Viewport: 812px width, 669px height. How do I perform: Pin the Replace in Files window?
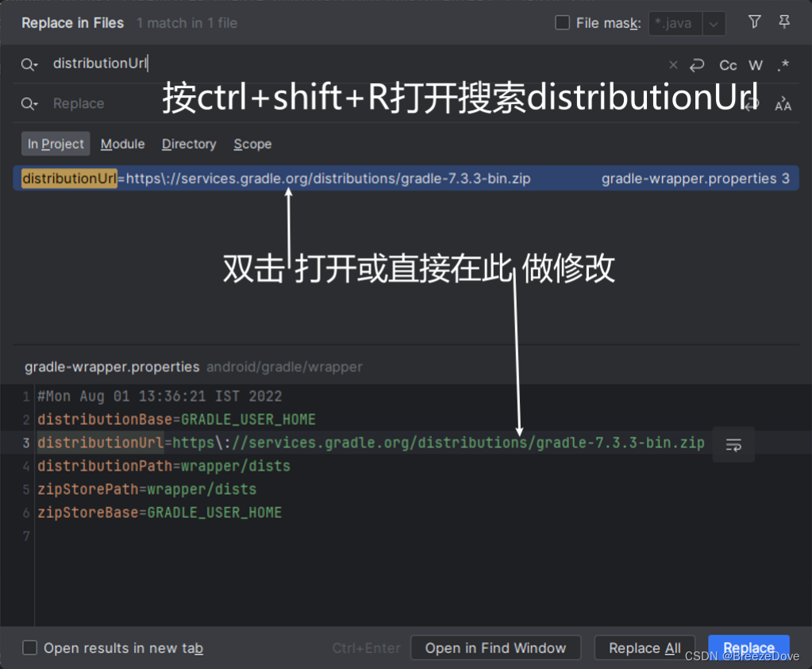784,22
